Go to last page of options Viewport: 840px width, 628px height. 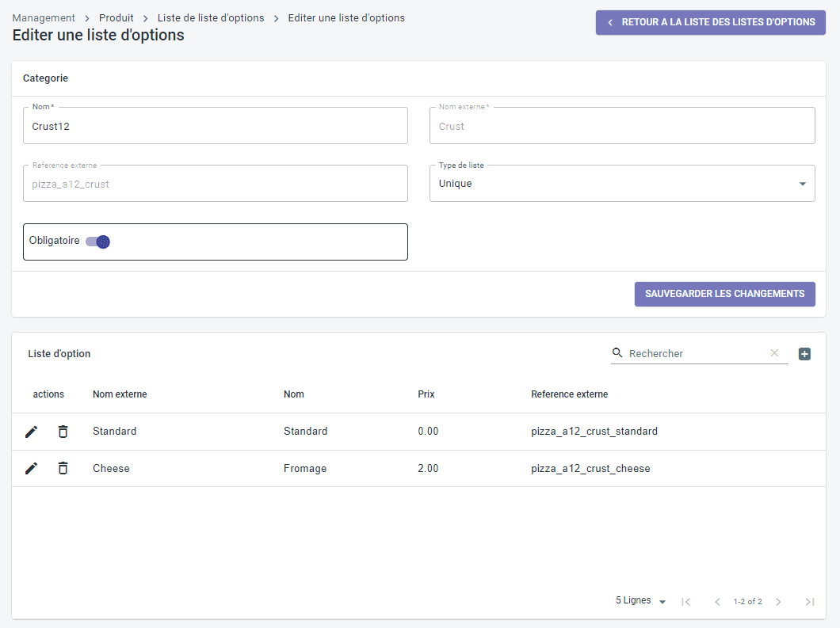(809, 602)
